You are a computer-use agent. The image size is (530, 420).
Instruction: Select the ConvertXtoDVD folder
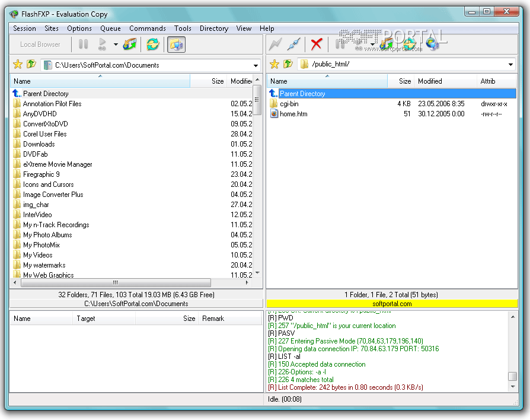click(45, 124)
